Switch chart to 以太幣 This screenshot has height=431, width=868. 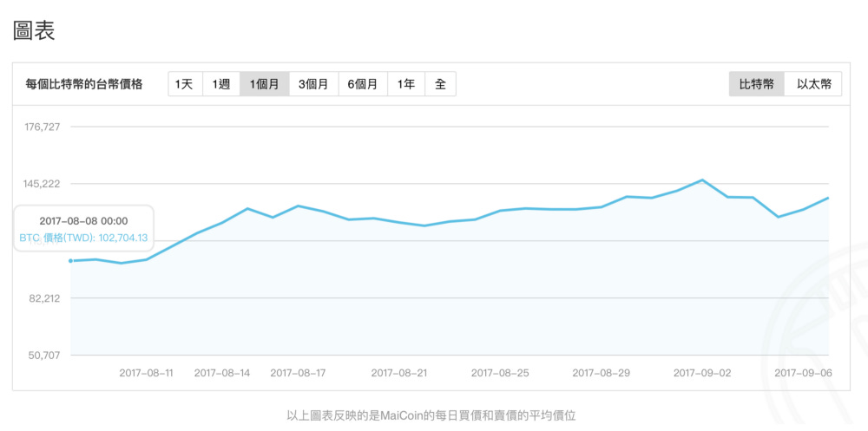(x=813, y=84)
